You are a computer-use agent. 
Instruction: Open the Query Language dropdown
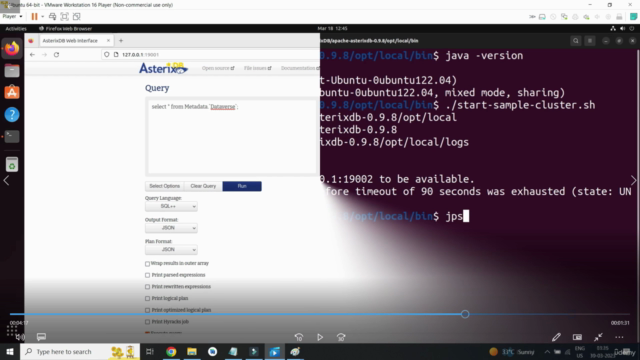171,207
